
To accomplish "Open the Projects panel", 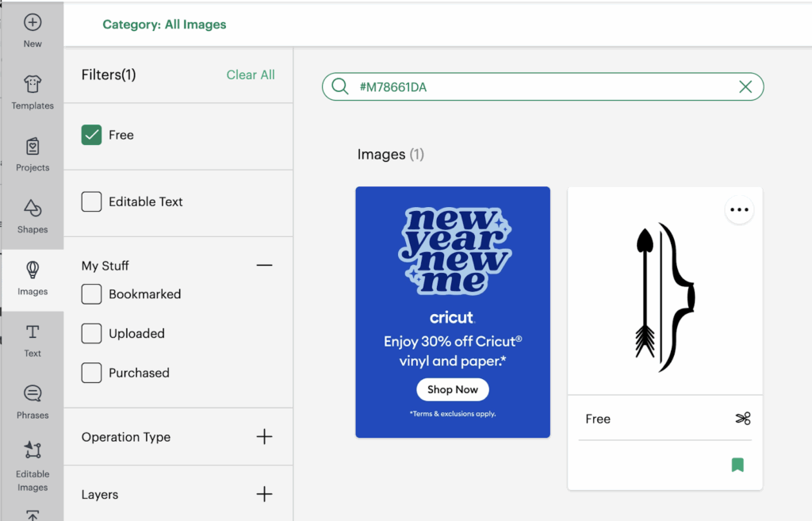I will tap(33, 155).
